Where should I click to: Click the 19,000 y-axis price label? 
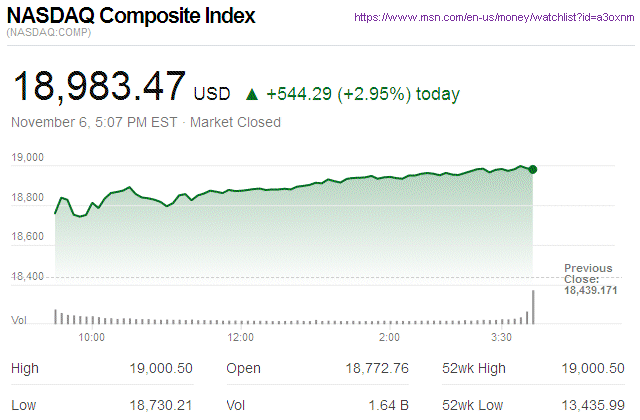tap(29, 158)
